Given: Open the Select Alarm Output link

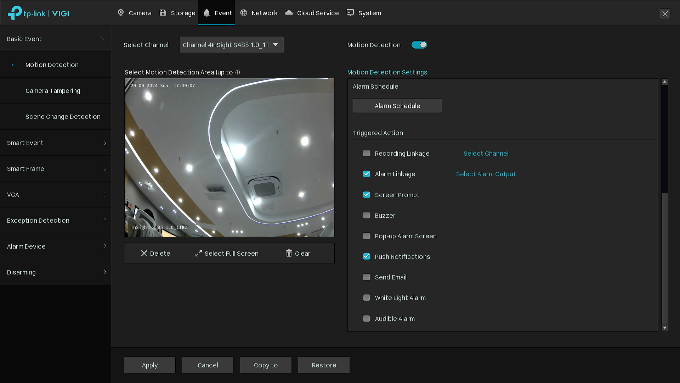Looking at the screenshot, I should [x=486, y=174].
